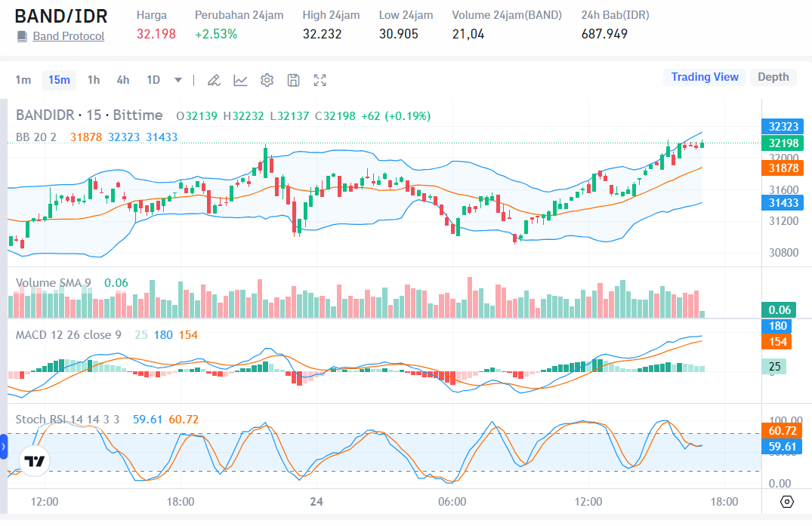This screenshot has width=812, height=526.
Task: Toggle fullscreen chart expand icon
Action: pos(320,80)
